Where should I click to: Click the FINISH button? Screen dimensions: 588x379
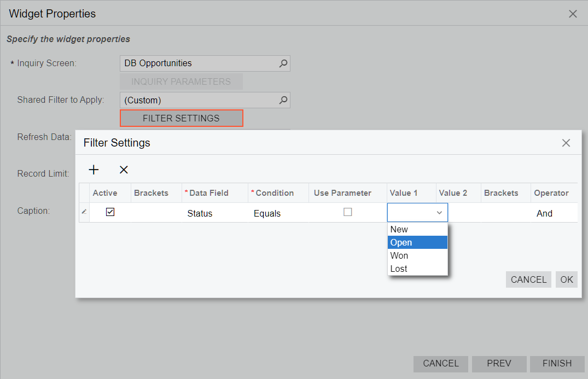[x=557, y=364]
